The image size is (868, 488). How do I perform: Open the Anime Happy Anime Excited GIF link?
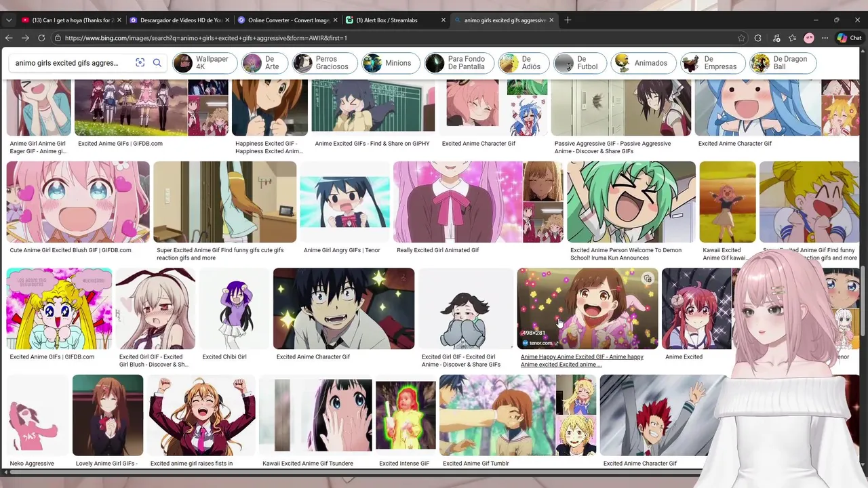(582, 361)
